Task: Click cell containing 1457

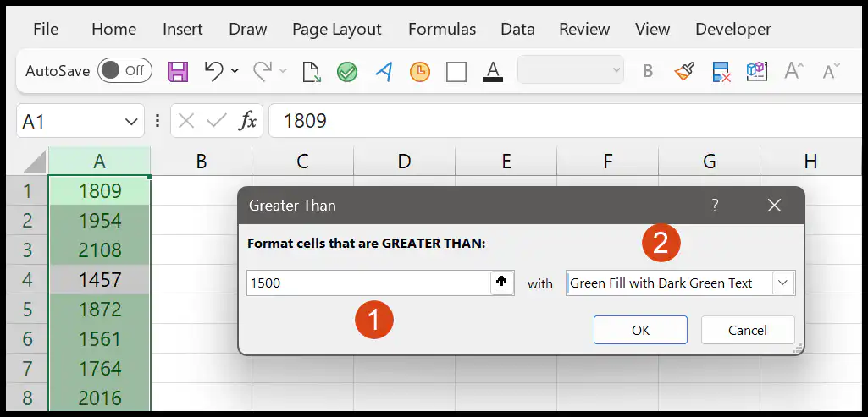Action: click(x=100, y=280)
